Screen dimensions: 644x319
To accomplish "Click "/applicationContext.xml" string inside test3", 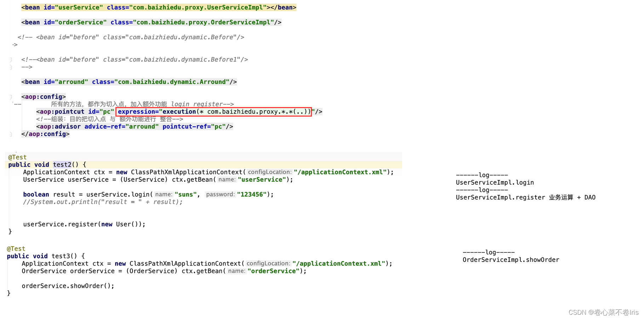I will click(338, 263).
